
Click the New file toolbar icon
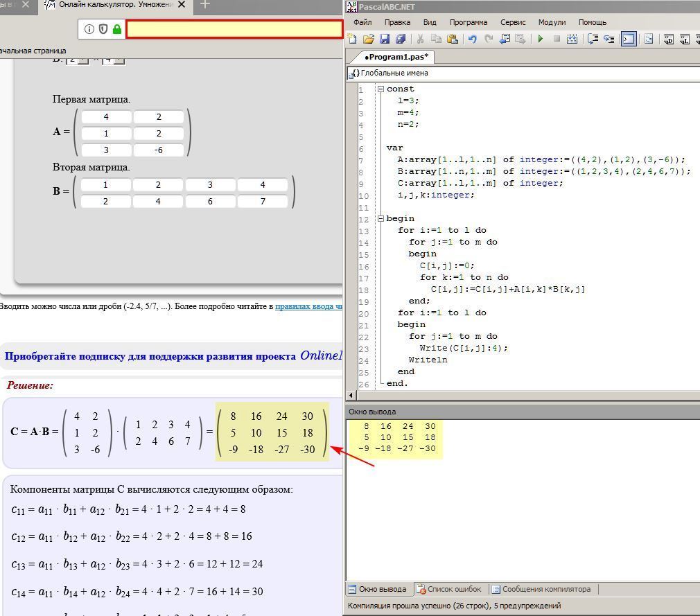353,39
